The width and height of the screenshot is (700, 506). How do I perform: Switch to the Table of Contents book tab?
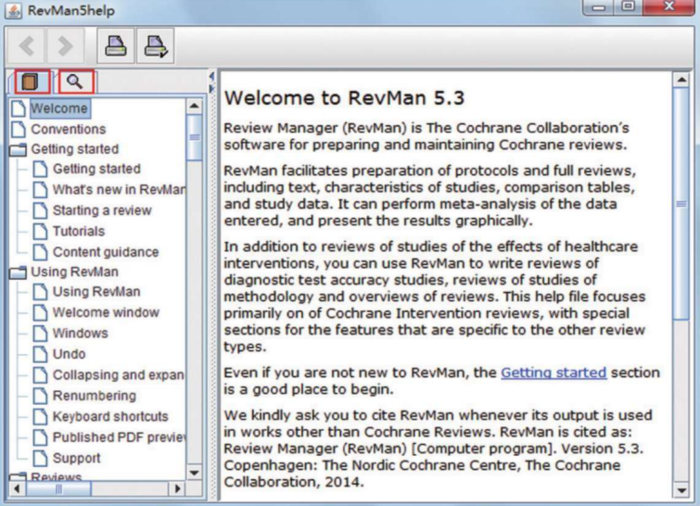31,82
